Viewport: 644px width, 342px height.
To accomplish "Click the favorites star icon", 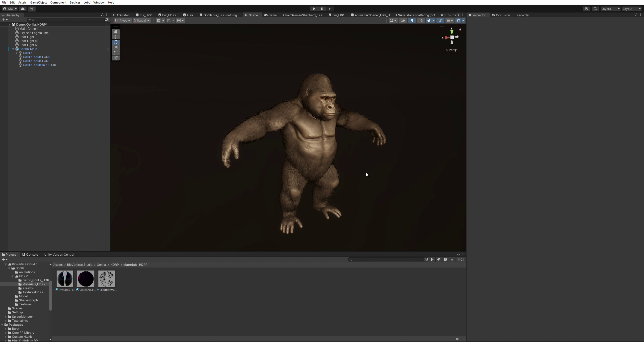I will [x=452, y=260].
